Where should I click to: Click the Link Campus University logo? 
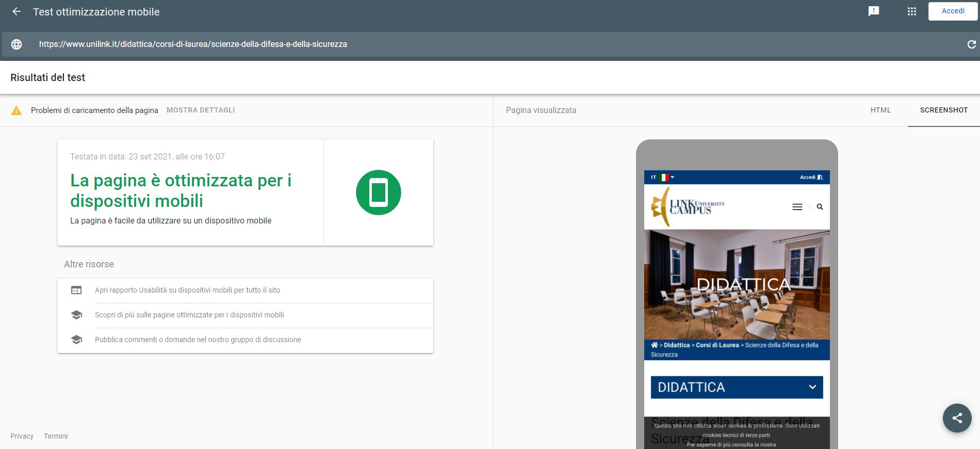(688, 207)
